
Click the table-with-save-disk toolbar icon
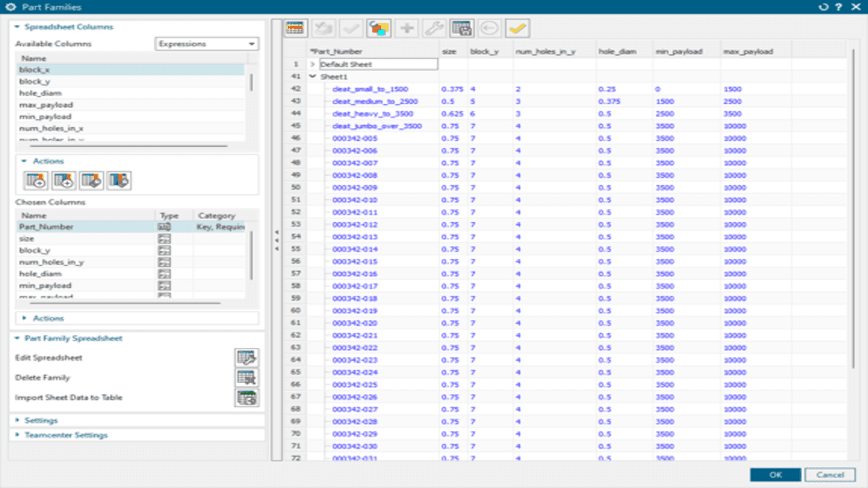pos(461,28)
